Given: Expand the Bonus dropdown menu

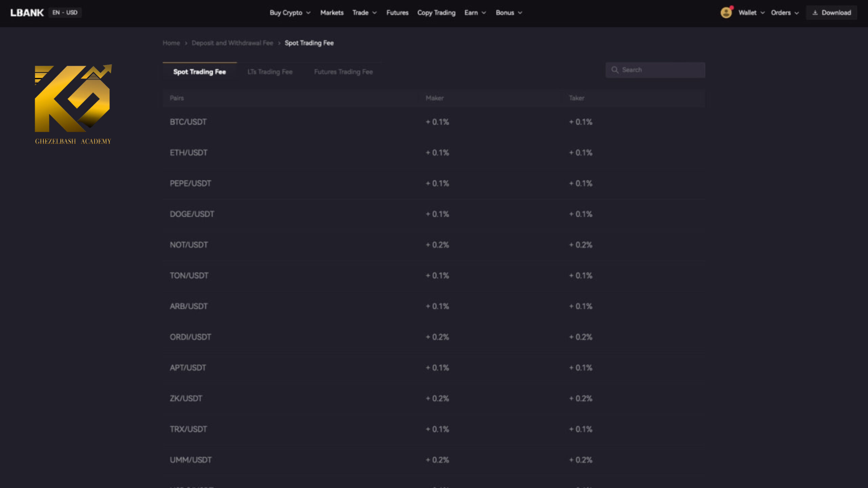Looking at the screenshot, I should tap(508, 13).
